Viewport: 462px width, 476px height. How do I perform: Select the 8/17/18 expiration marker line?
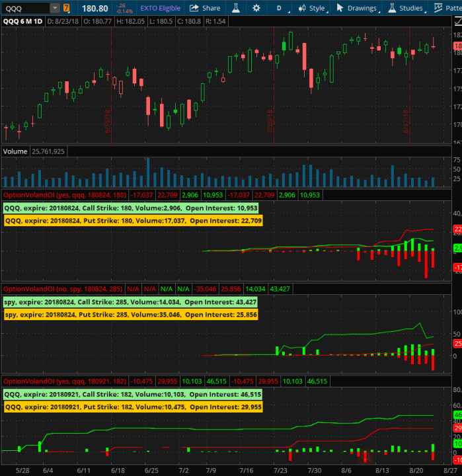point(410,85)
